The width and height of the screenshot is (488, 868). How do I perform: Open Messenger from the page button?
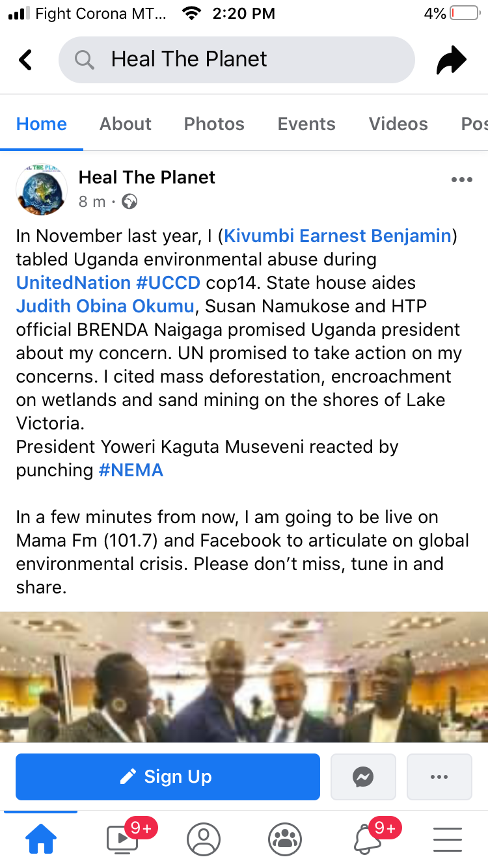click(363, 776)
